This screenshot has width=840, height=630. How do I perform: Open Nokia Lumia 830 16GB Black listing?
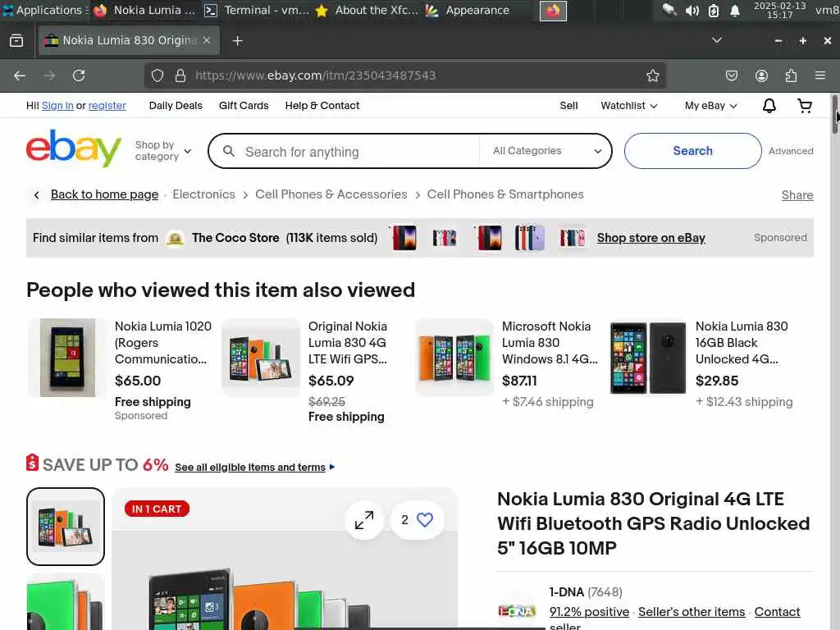[742, 343]
